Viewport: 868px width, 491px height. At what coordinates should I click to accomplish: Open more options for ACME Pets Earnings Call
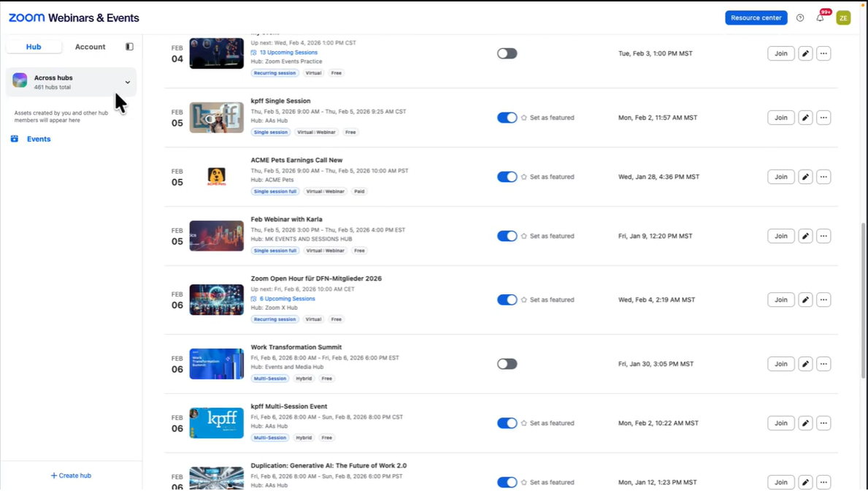pyautogui.click(x=823, y=177)
